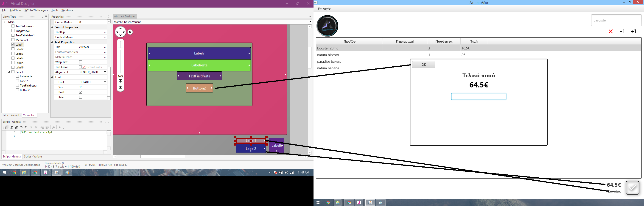The width and height of the screenshot is (644, 206).
Task: Check the Label2 checkbox in Views Tree
Action: pos(13,49)
